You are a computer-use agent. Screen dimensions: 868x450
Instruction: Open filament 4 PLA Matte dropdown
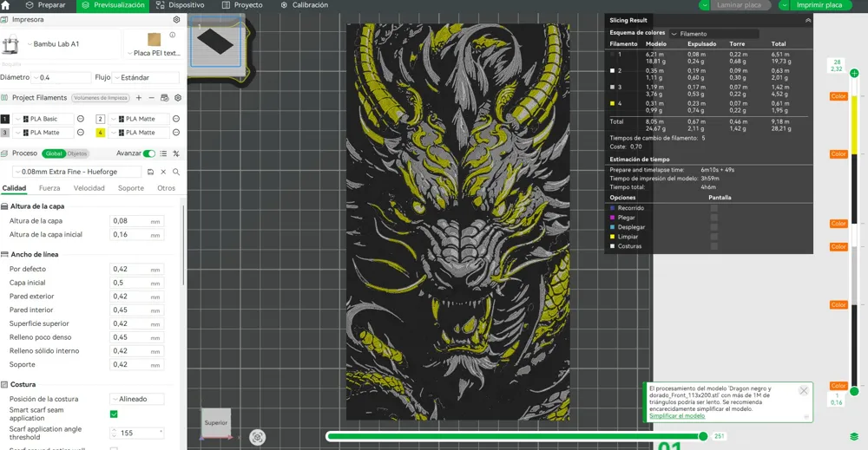pos(139,133)
